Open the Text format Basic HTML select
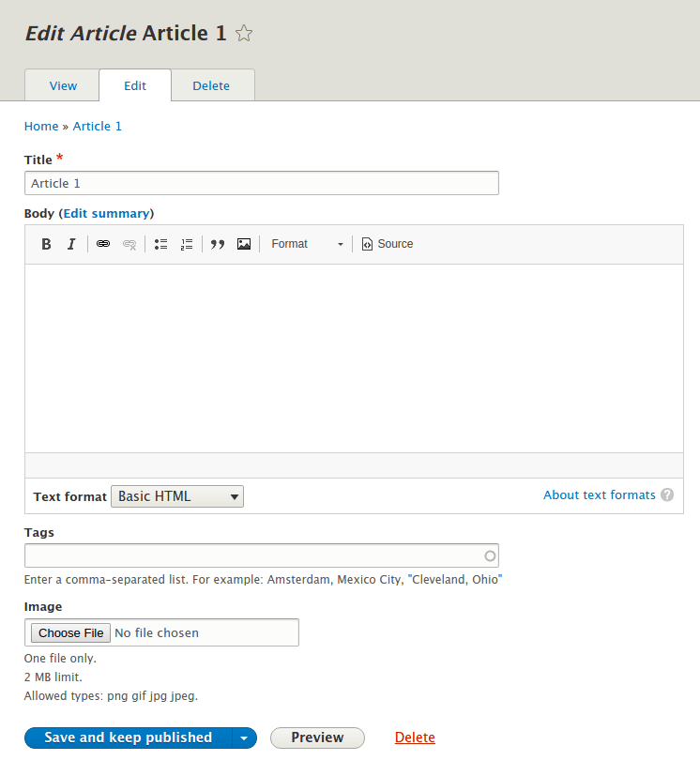 [177, 496]
